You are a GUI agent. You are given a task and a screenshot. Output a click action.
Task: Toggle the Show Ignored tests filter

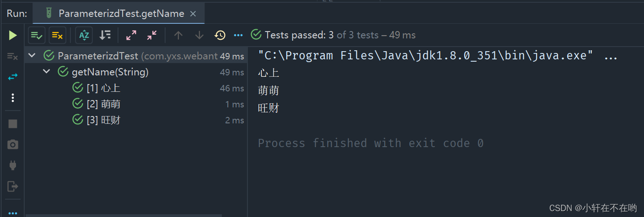pyautogui.click(x=57, y=35)
